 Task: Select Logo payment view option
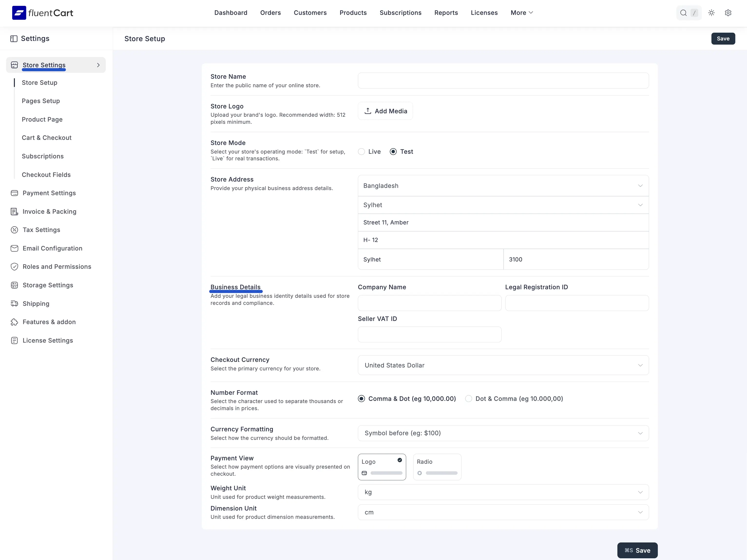click(382, 467)
